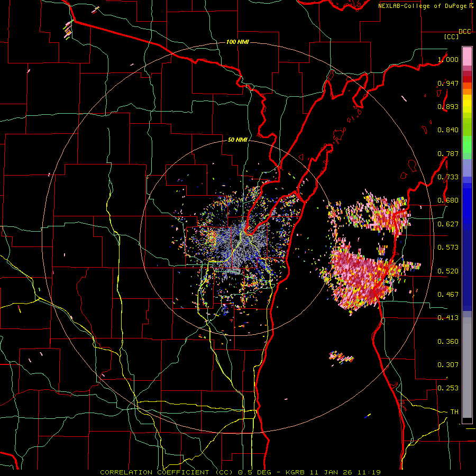
Task: Click the 0.520 legend value
Action: 448,271
